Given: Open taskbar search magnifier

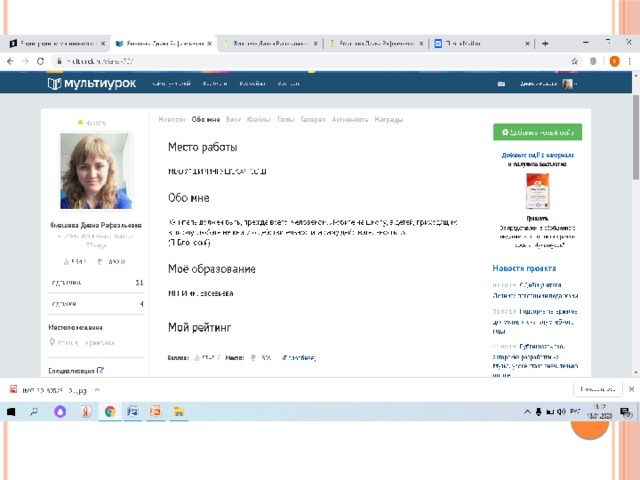Looking at the screenshot, I should 34,412.
